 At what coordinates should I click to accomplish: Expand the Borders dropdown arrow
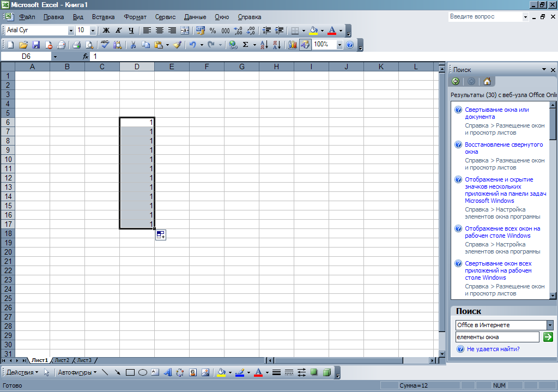coord(304,31)
